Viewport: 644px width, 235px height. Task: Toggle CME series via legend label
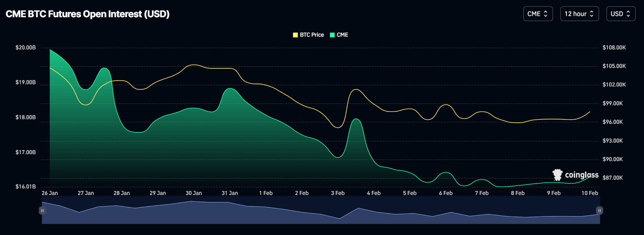342,35
